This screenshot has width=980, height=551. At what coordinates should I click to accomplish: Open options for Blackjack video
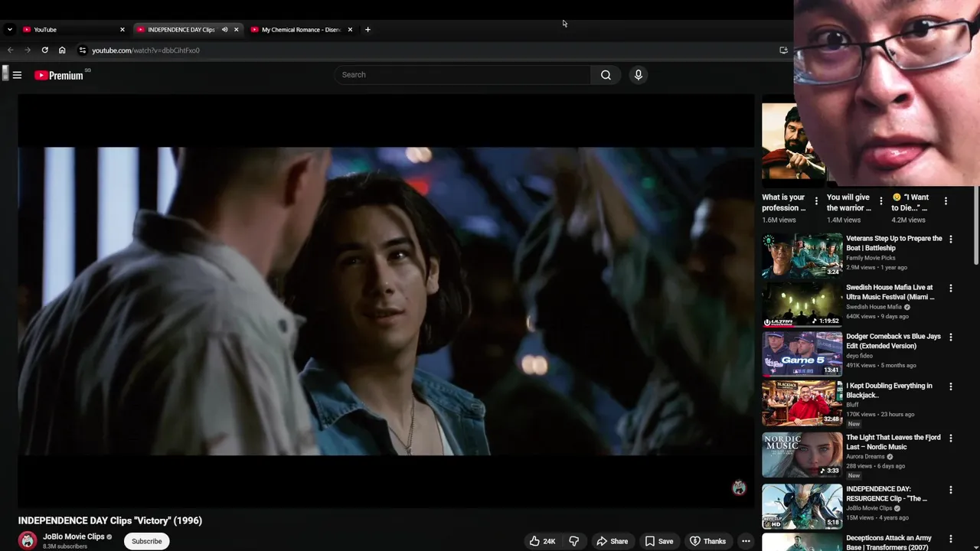coord(951,386)
